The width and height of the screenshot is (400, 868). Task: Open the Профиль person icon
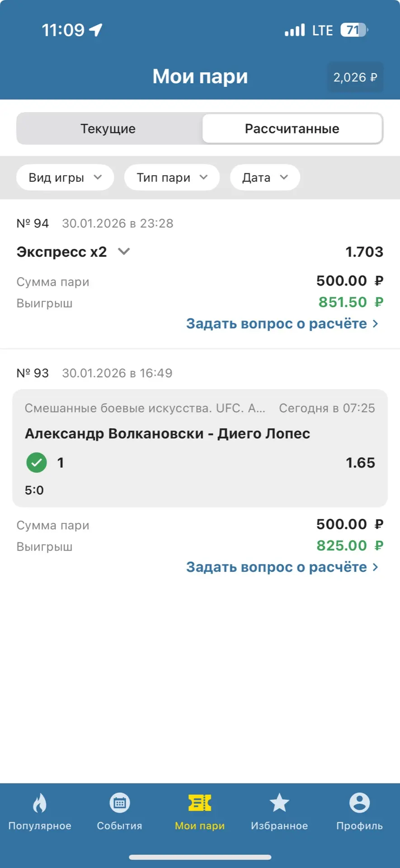pos(359,803)
